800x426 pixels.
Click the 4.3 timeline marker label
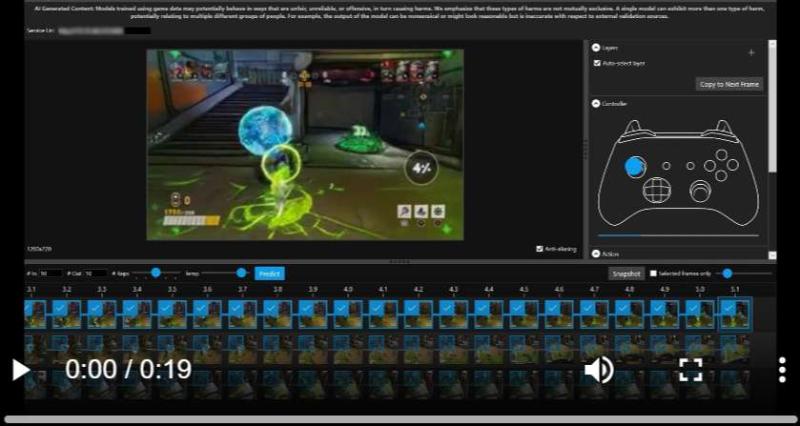(x=454, y=289)
